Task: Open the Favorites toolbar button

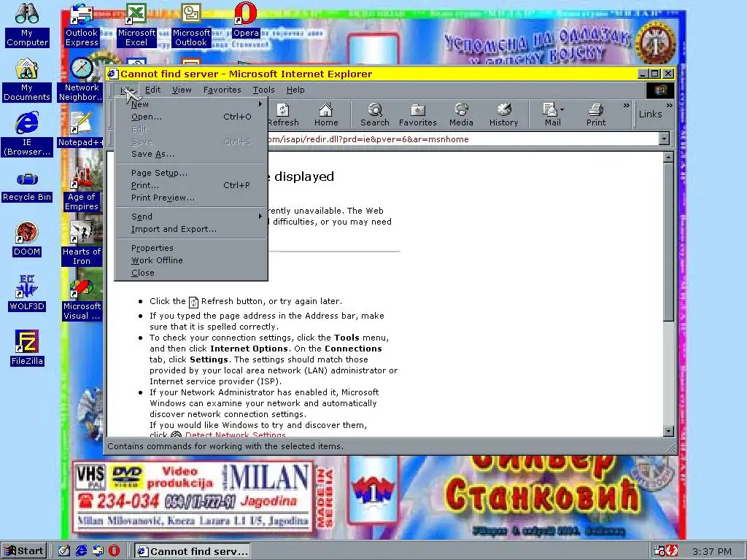Action: (417, 114)
